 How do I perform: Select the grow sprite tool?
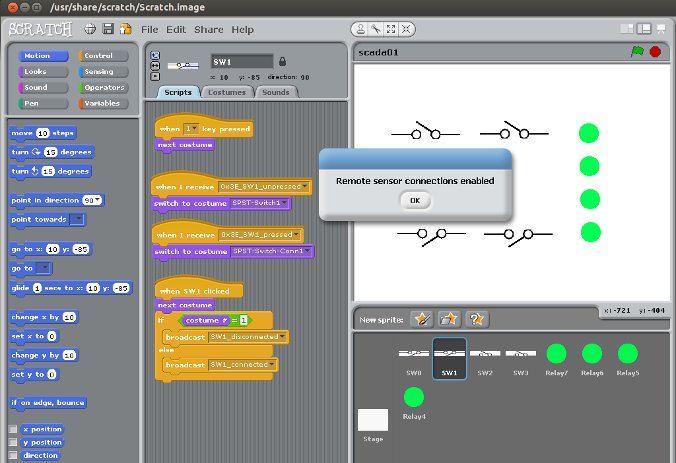point(391,29)
